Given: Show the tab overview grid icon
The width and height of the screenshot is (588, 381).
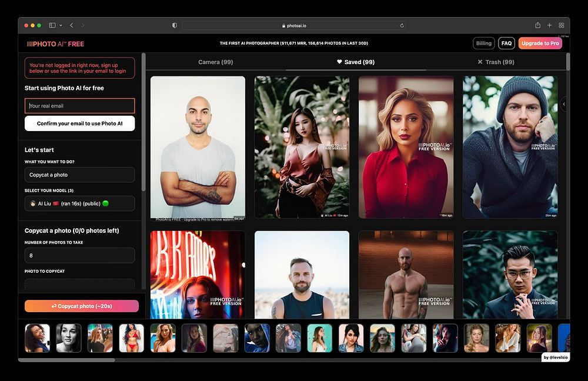Looking at the screenshot, I should coord(562,25).
